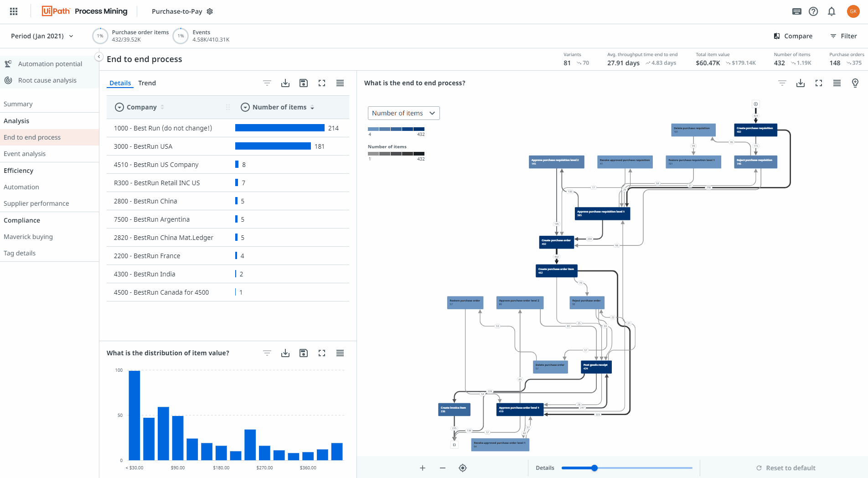Adjust the Details level slider handle

coord(594,468)
